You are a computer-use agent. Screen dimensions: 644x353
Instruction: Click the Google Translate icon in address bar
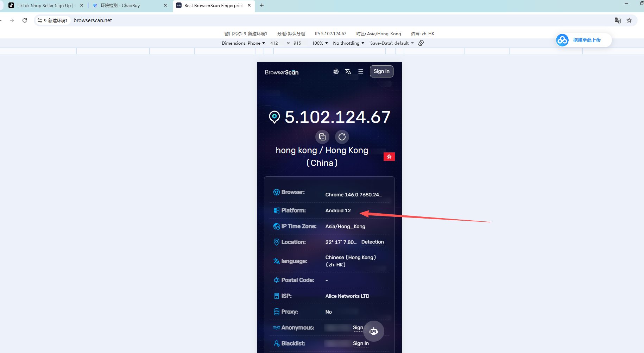618,20
